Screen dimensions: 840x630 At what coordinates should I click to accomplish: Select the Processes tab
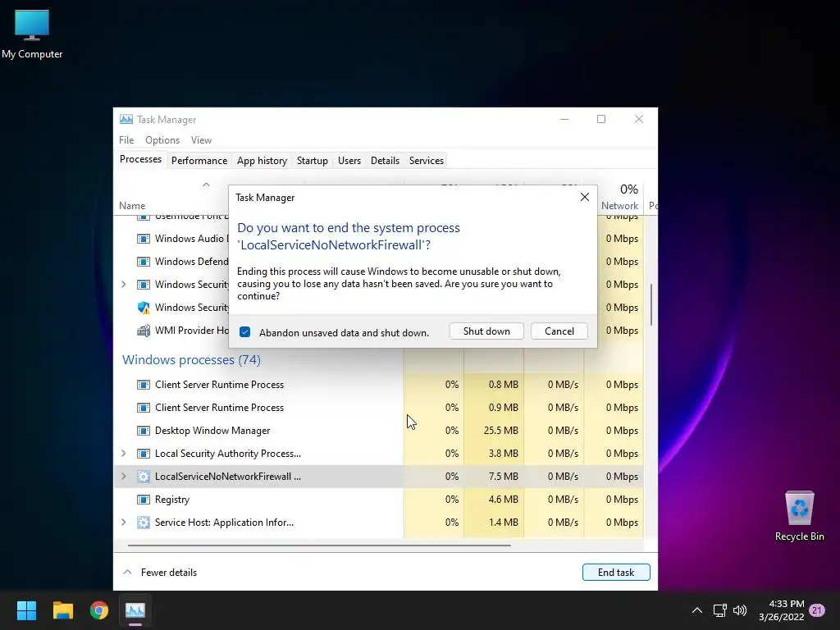[x=140, y=160]
